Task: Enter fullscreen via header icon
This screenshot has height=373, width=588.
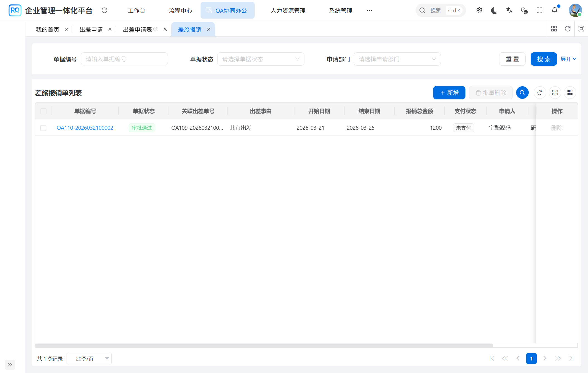Action: (540, 11)
